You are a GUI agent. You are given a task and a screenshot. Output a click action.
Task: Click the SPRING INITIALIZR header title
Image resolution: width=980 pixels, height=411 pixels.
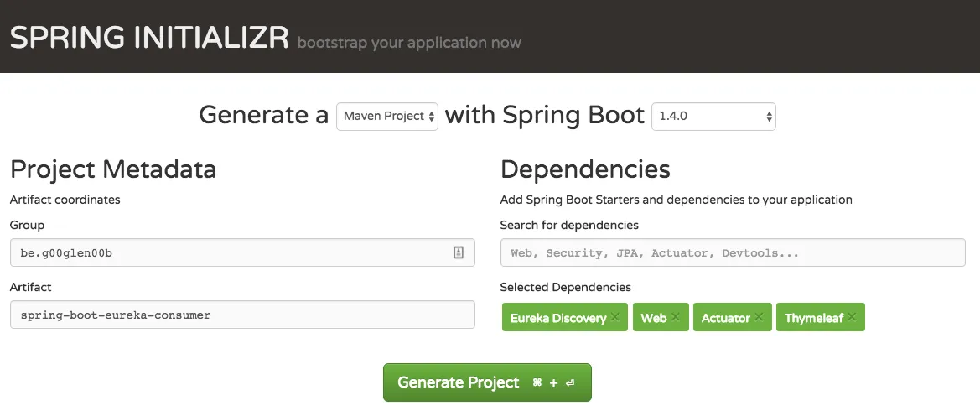click(149, 38)
